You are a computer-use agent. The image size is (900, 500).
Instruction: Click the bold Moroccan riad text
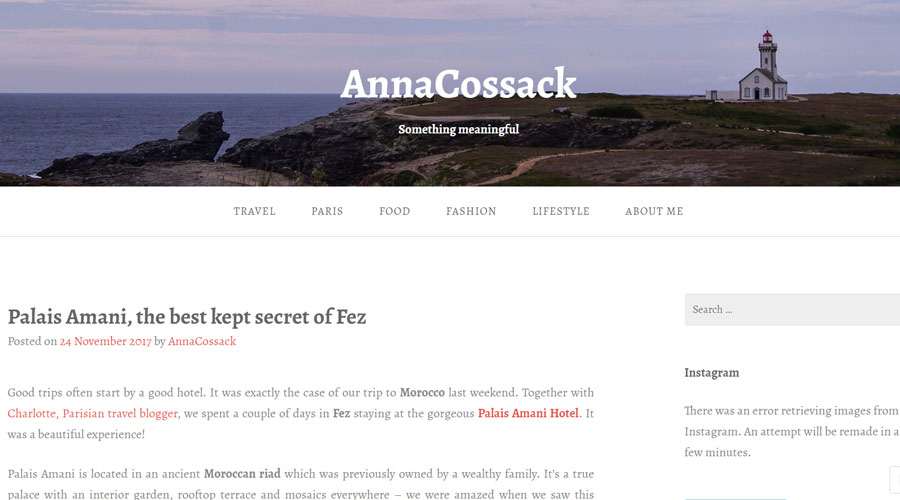[242, 474]
